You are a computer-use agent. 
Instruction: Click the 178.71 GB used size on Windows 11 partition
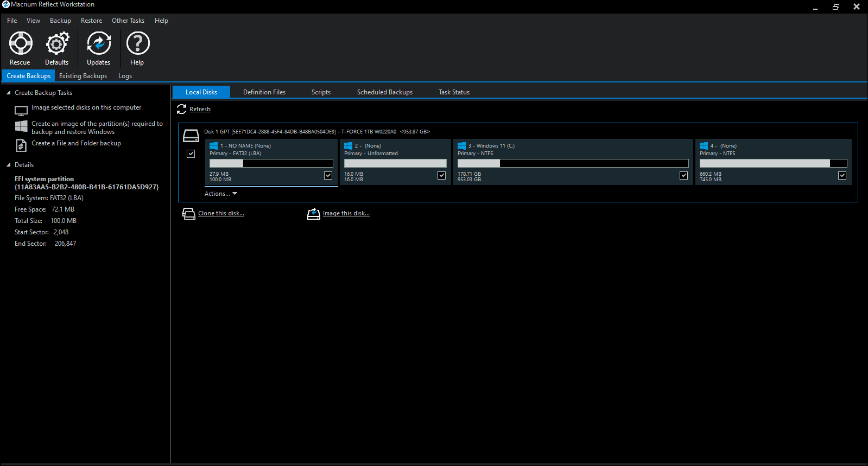(x=469, y=174)
